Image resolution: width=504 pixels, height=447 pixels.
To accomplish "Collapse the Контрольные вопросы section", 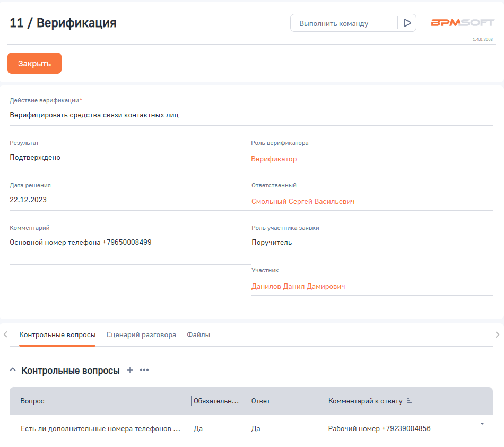I will point(13,371).
